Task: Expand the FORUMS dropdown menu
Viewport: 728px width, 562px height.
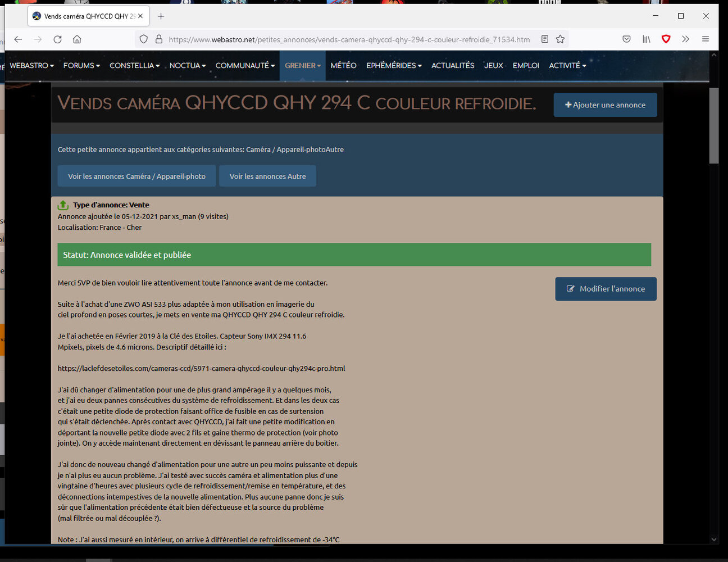Action: [x=81, y=65]
